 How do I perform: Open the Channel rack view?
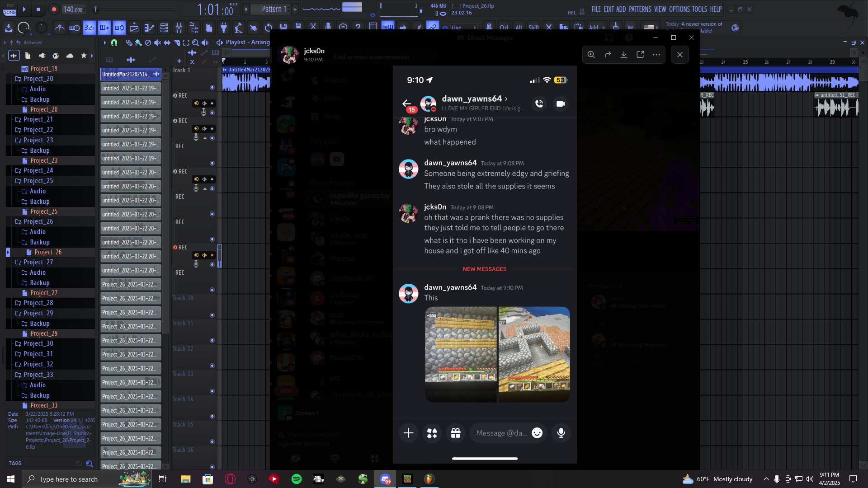click(164, 28)
